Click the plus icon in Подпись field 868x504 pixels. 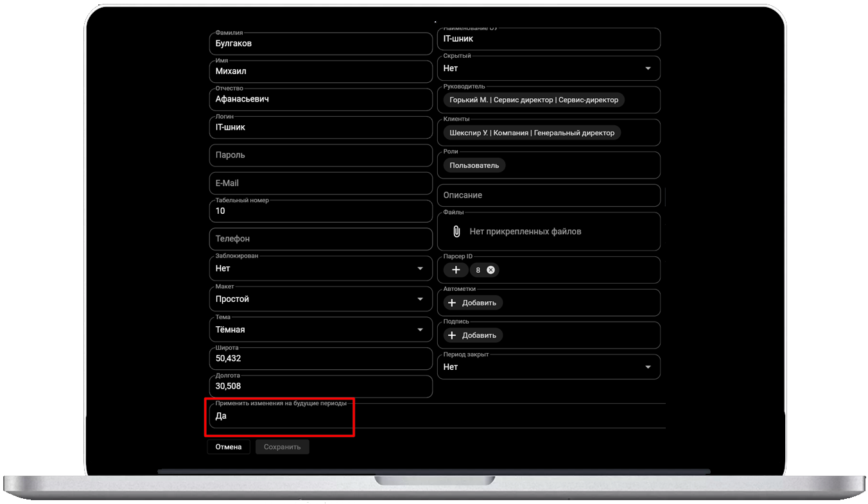(452, 336)
